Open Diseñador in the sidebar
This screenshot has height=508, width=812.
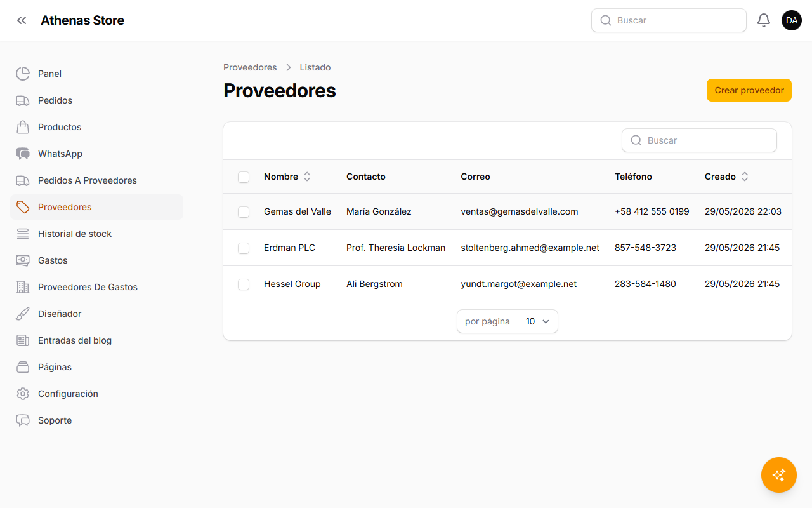tap(96, 314)
